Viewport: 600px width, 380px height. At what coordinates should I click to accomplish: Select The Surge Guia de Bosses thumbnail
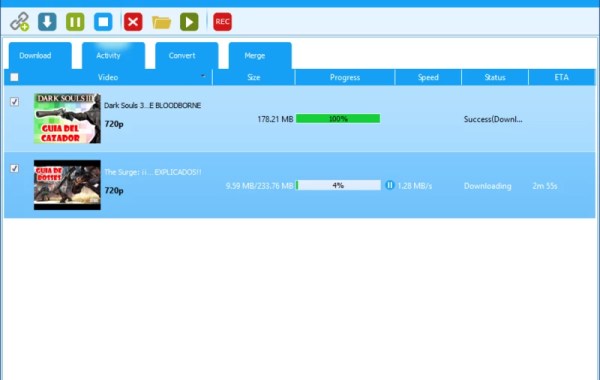tap(67, 185)
